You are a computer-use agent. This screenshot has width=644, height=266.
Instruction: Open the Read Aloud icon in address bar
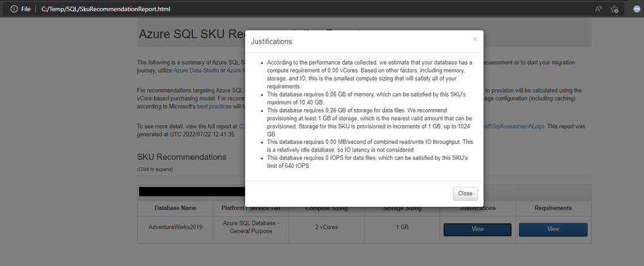coord(598,9)
